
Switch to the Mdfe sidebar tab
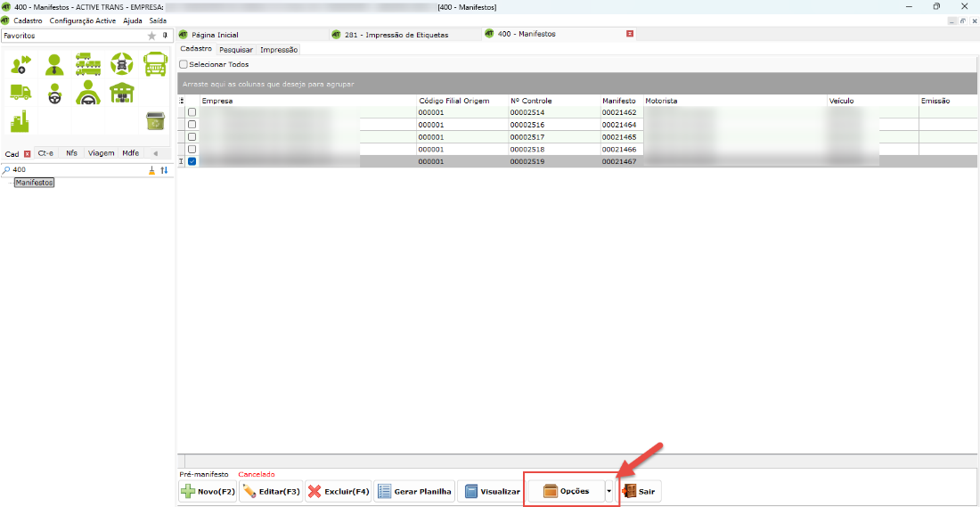(131, 153)
